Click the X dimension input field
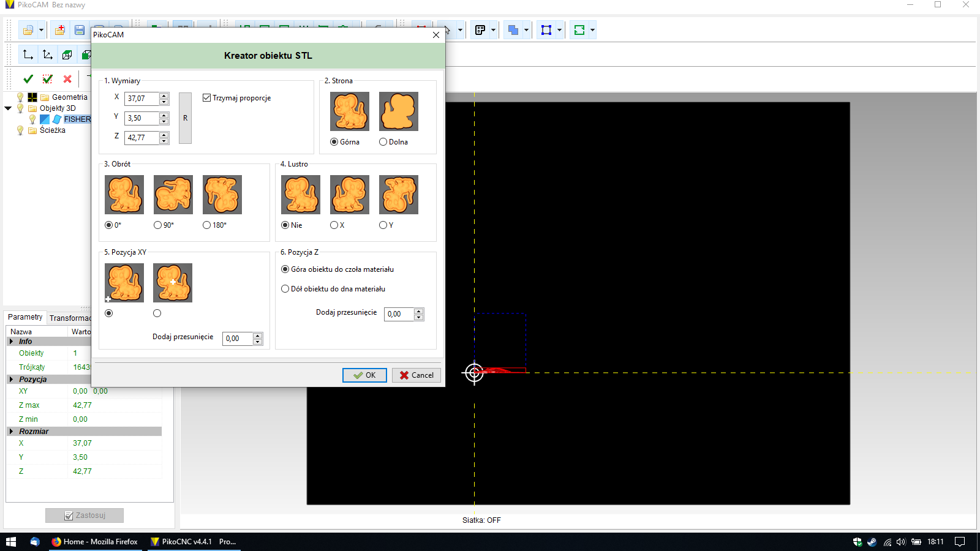980x551 pixels. (142, 99)
